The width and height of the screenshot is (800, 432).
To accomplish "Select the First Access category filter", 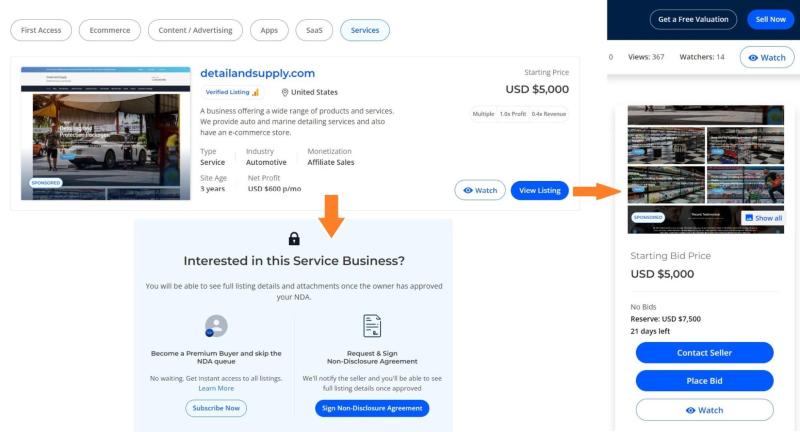I will [x=41, y=30].
